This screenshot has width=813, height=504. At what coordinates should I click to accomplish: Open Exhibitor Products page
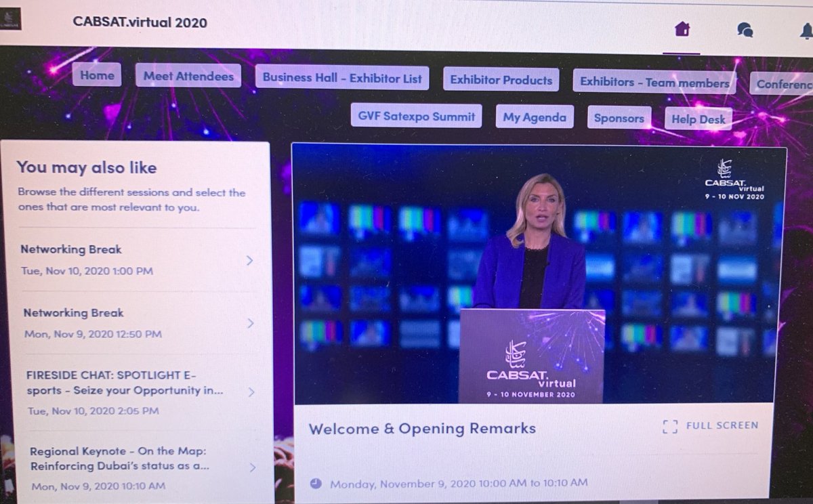501,80
